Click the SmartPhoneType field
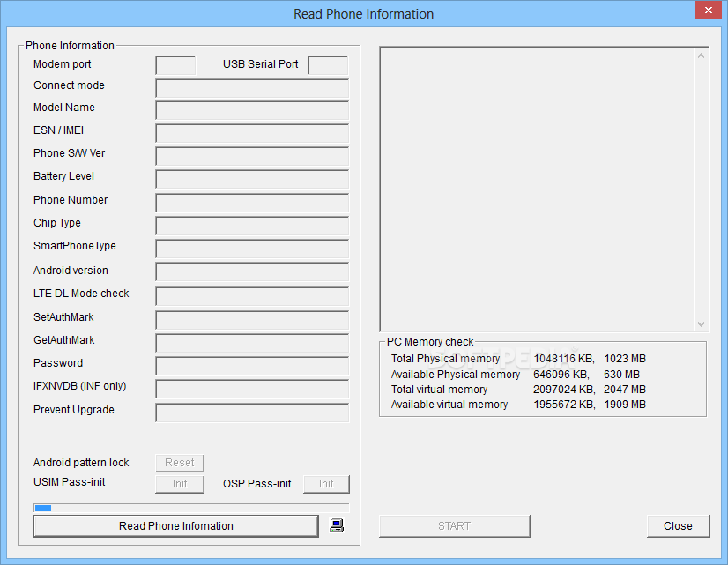The height and width of the screenshot is (565, 728). tap(252, 249)
